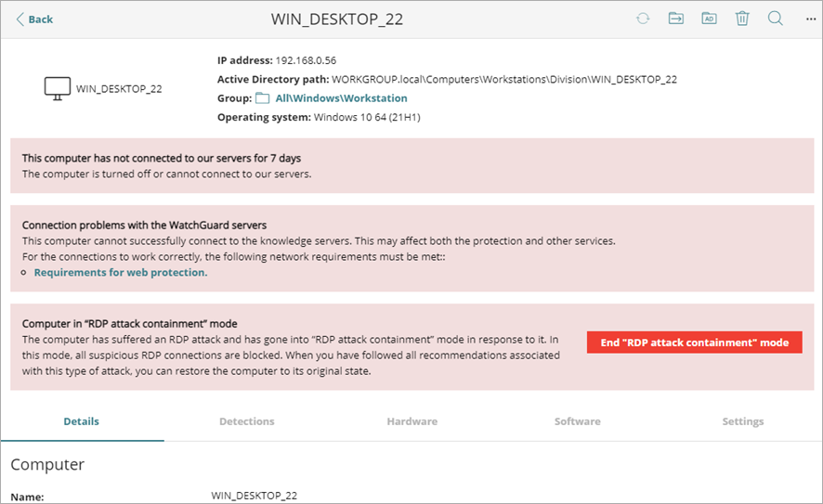Image resolution: width=823 pixels, height=504 pixels.
Task: Go back using the Back button
Action: click(x=34, y=19)
